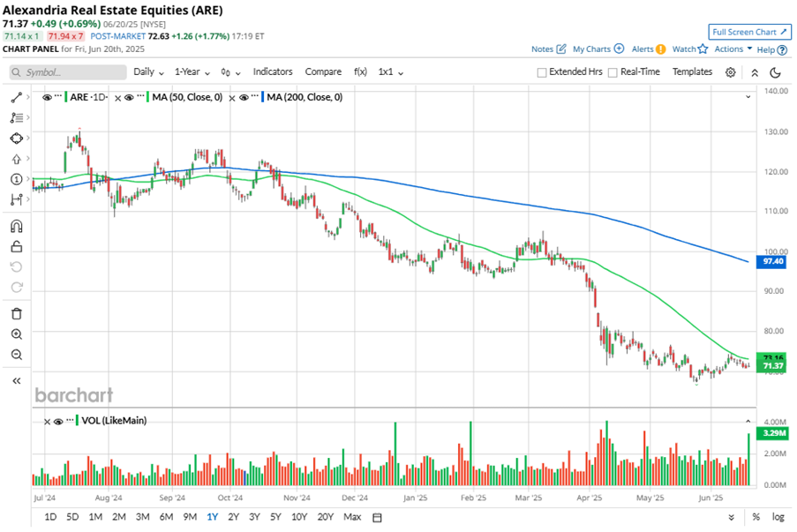This screenshot has width=797, height=532.
Task: Open the Daily frequency dropdown
Action: point(148,72)
